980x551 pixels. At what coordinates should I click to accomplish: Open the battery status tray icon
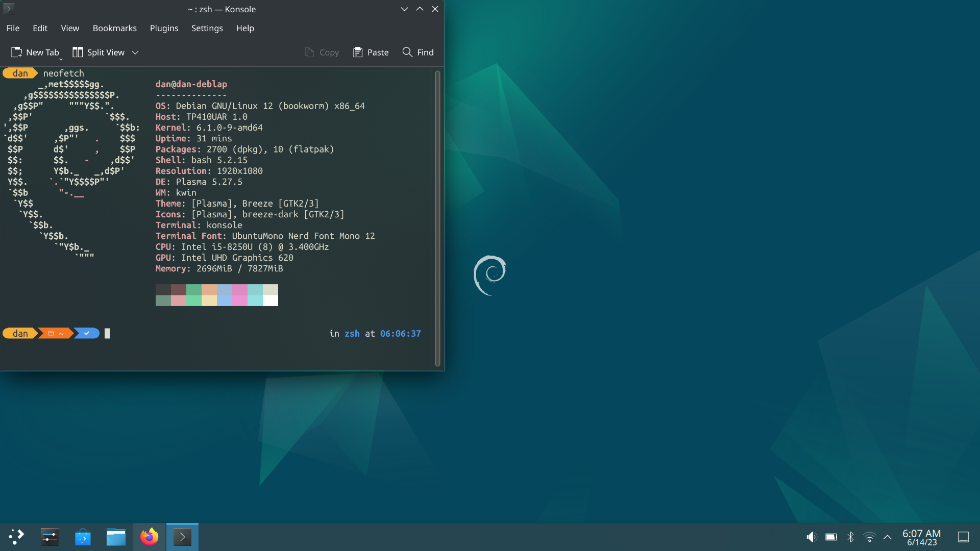(831, 537)
